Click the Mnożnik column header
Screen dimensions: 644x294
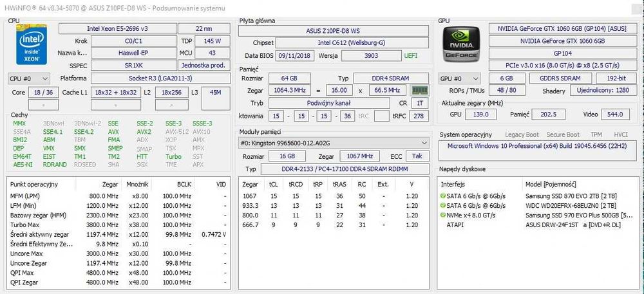138,185
